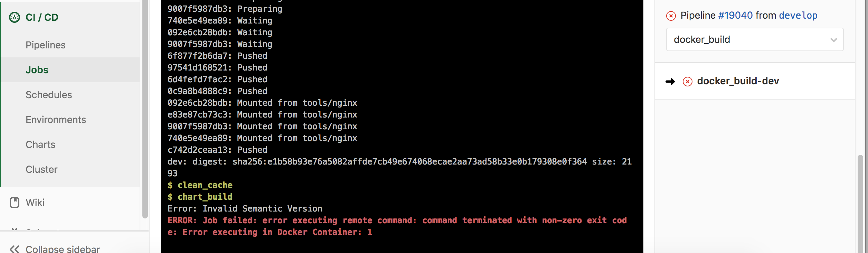Expand the stage selector chevron

point(833,40)
